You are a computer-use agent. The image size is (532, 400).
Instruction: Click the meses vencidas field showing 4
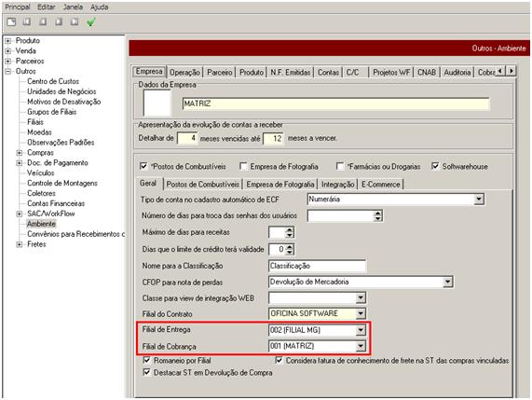tap(187, 138)
